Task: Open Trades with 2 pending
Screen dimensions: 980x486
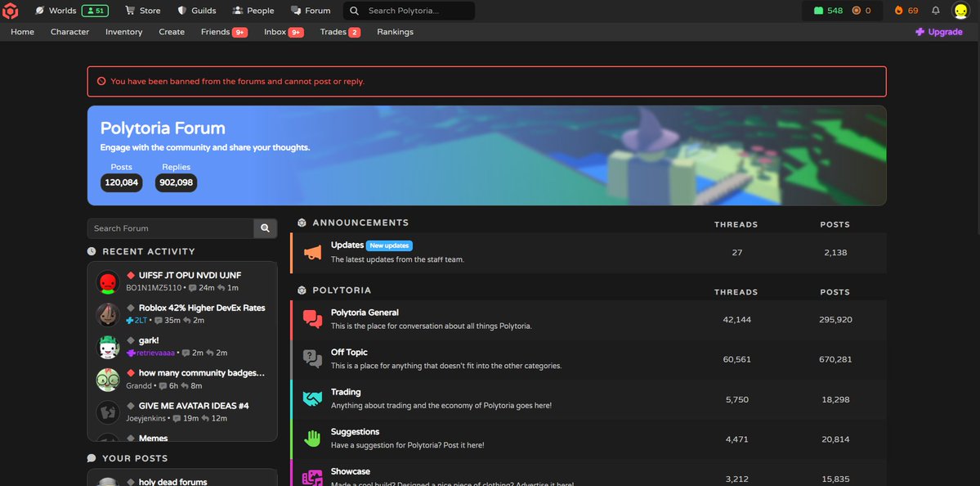Action: coord(341,32)
